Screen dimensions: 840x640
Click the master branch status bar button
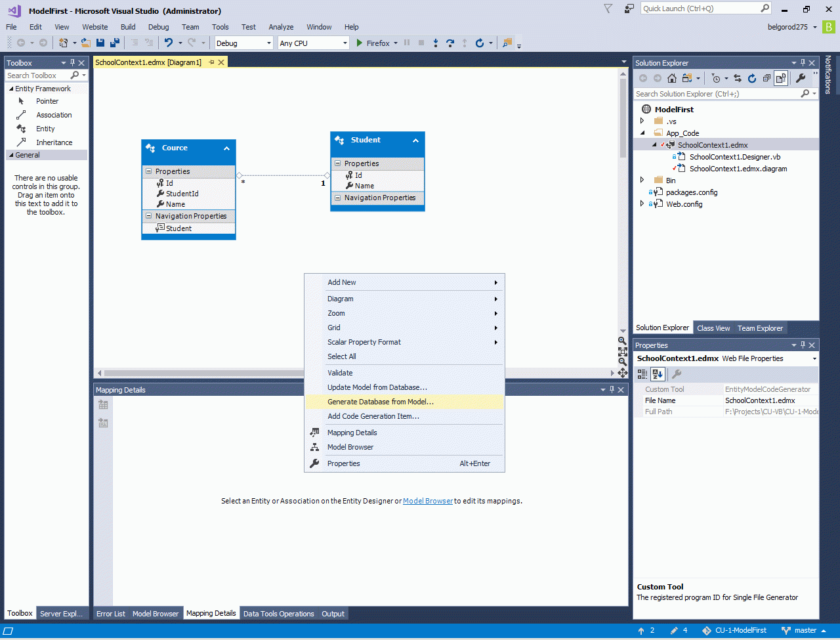[x=805, y=631]
